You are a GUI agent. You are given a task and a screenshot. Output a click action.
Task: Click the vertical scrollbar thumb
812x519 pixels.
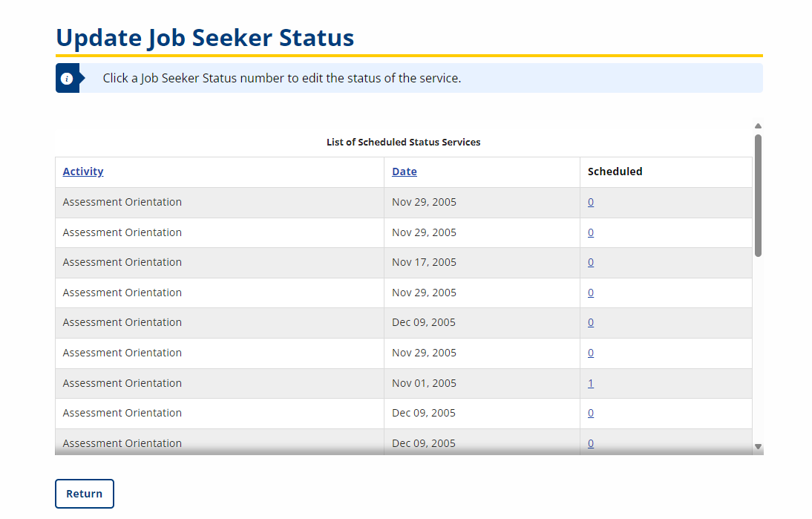point(758,195)
